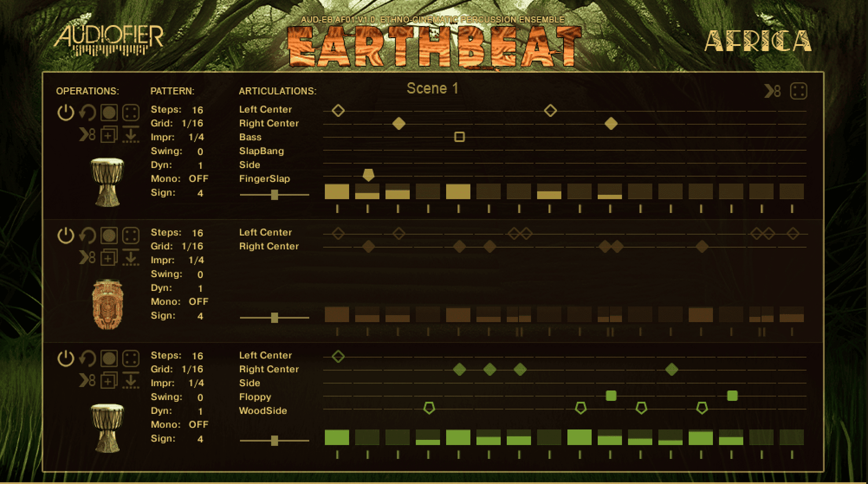Click the carved drum image in second track
868x484 pixels.
(108, 304)
